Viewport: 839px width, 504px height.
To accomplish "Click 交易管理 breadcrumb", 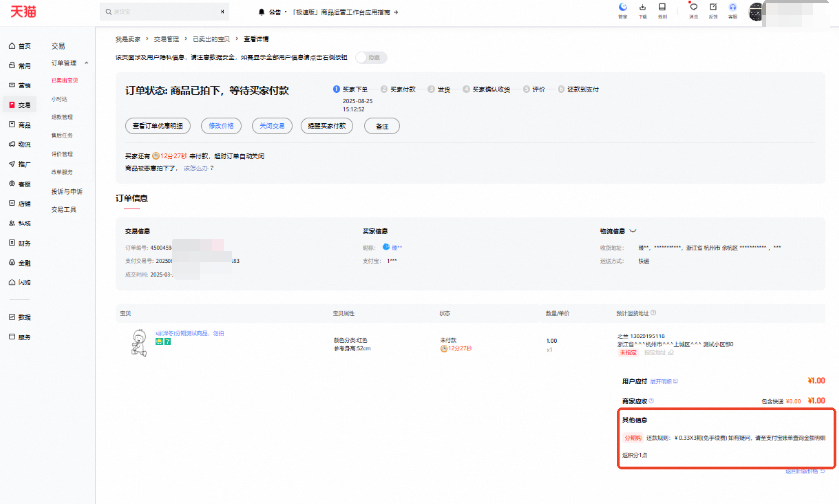I will click(167, 39).
